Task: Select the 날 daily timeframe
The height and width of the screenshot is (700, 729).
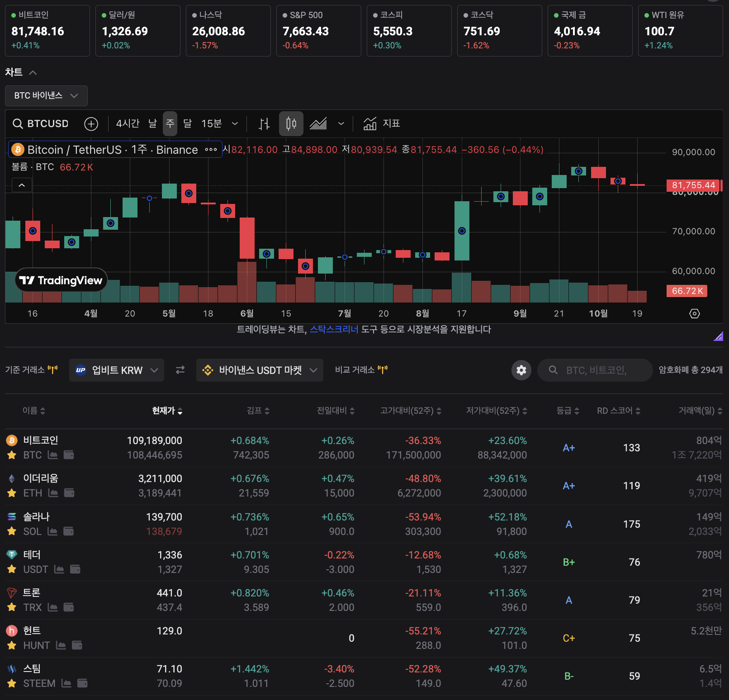Action: pyautogui.click(x=153, y=123)
